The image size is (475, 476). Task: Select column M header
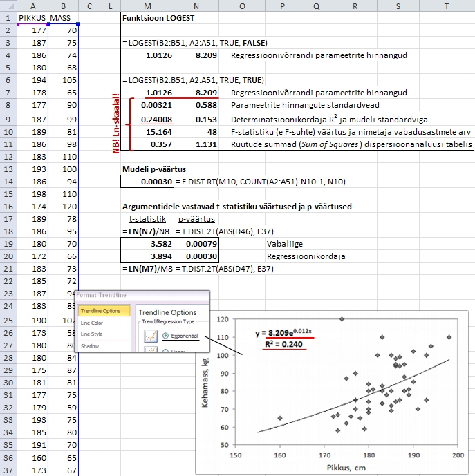[x=147, y=6]
